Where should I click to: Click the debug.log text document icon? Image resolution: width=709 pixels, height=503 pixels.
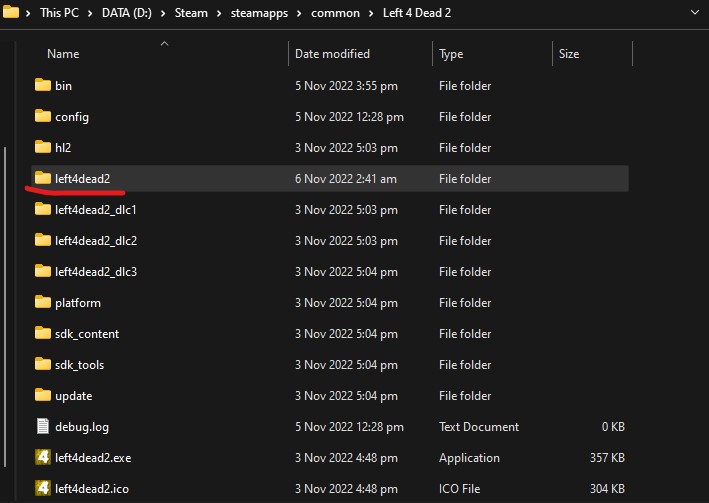pos(42,427)
